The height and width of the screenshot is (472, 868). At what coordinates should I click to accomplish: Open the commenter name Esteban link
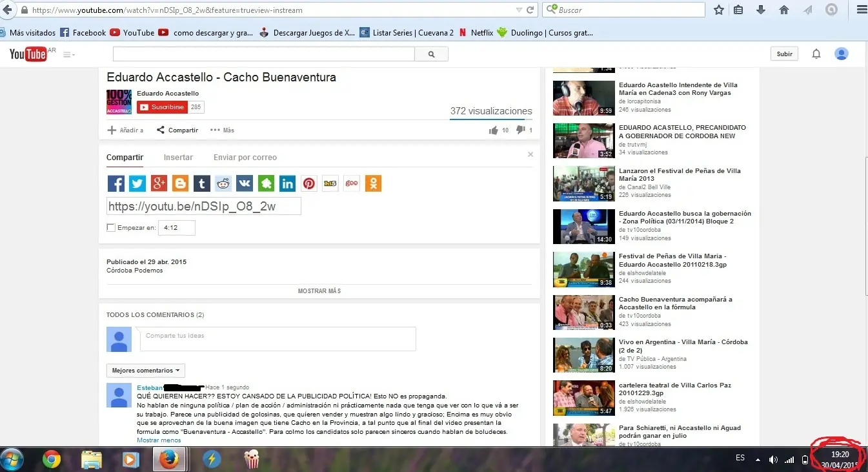pos(150,388)
